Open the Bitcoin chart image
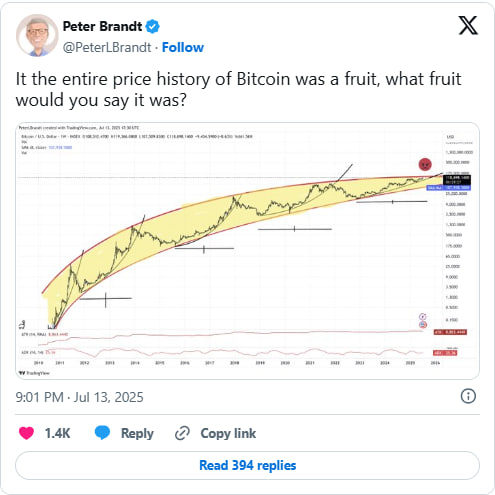495x495 pixels. pyautogui.click(x=247, y=251)
